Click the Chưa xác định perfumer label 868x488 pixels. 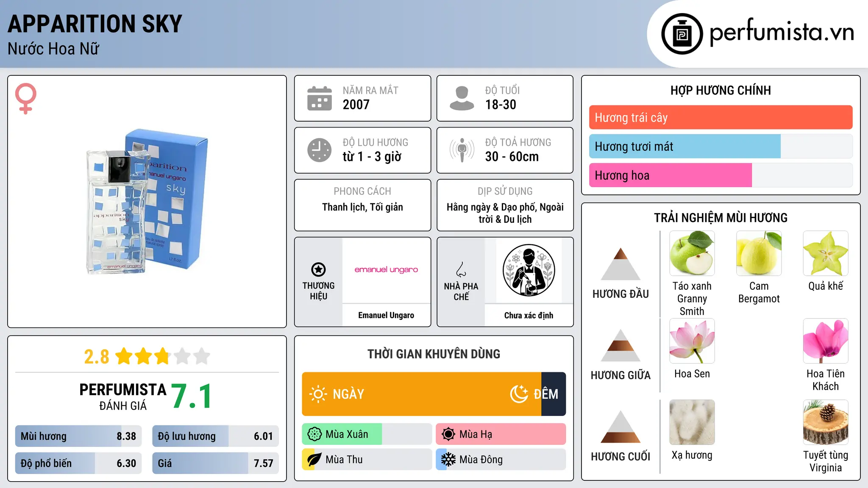coord(529,315)
